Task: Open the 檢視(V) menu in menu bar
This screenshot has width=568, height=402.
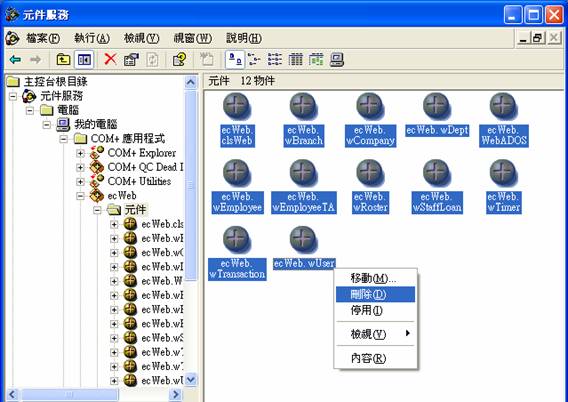Action: click(x=141, y=38)
